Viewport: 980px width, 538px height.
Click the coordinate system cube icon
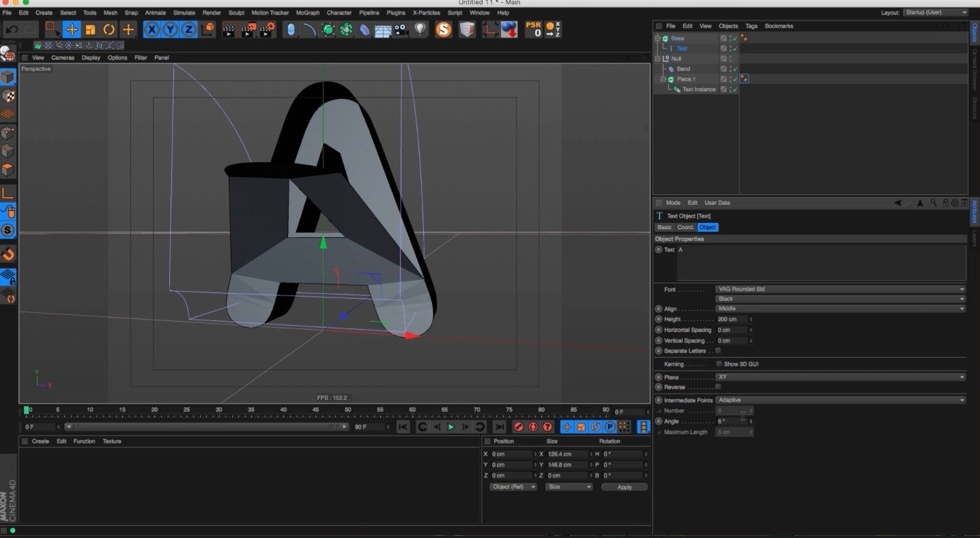coord(208,29)
